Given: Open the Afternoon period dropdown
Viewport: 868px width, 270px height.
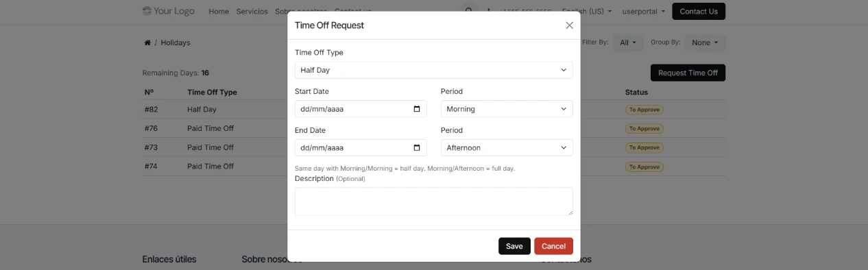Looking at the screenshot, I should (x=507, y=148).
